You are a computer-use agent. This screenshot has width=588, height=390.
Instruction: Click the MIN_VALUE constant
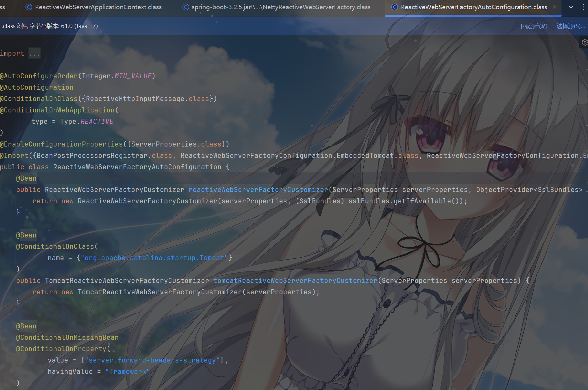pos(133,76)
